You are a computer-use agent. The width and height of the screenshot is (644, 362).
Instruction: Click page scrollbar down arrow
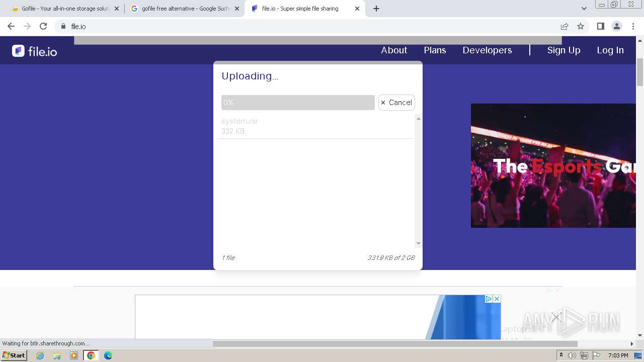[640, 335]
